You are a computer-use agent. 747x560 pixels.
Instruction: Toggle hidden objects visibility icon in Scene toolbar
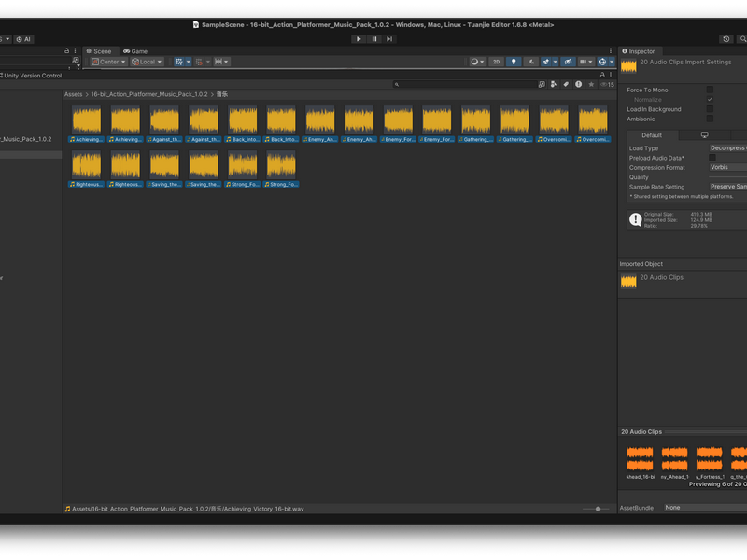pyautogui.click(x=568, y=62)
